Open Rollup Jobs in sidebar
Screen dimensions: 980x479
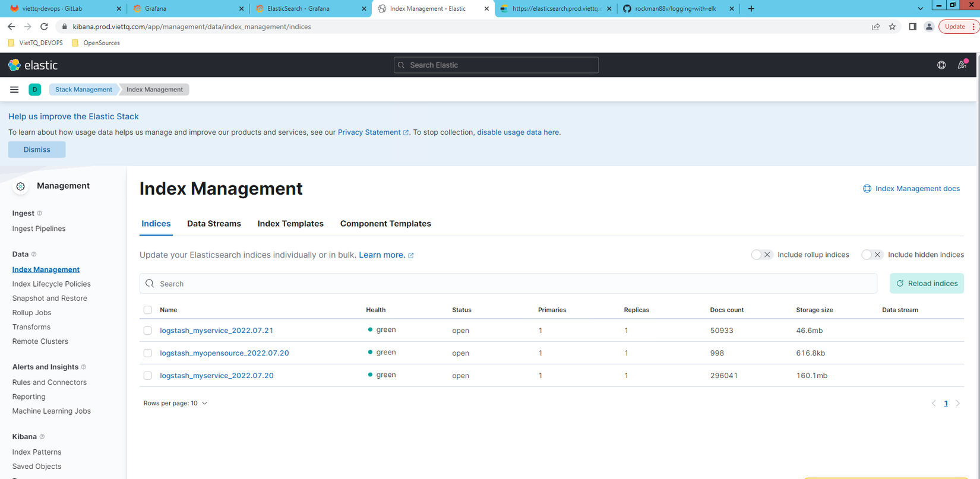coord(32,313)
